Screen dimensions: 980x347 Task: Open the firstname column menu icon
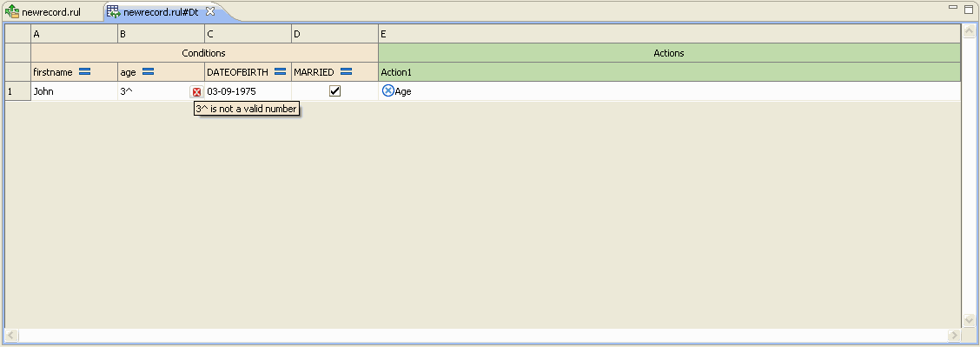84,72
